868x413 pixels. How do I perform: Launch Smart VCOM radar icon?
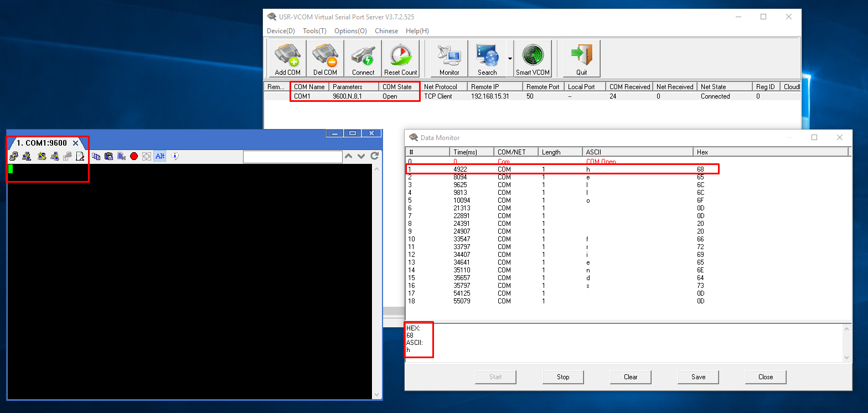coord(533,58)
